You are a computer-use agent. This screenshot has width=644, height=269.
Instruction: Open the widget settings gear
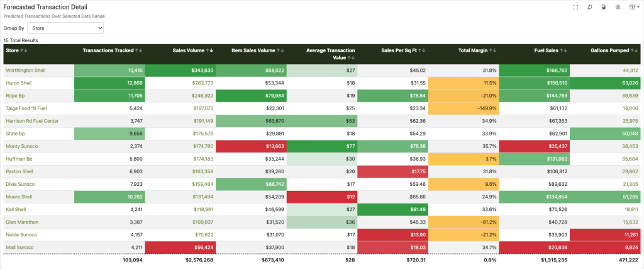tap(618, 8)
